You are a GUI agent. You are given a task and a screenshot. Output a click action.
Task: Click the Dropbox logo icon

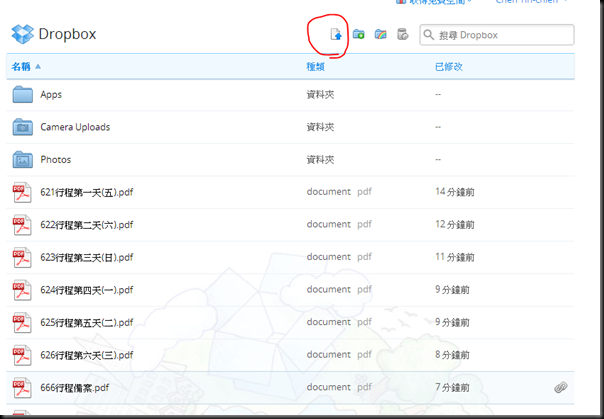pos(22,34)
